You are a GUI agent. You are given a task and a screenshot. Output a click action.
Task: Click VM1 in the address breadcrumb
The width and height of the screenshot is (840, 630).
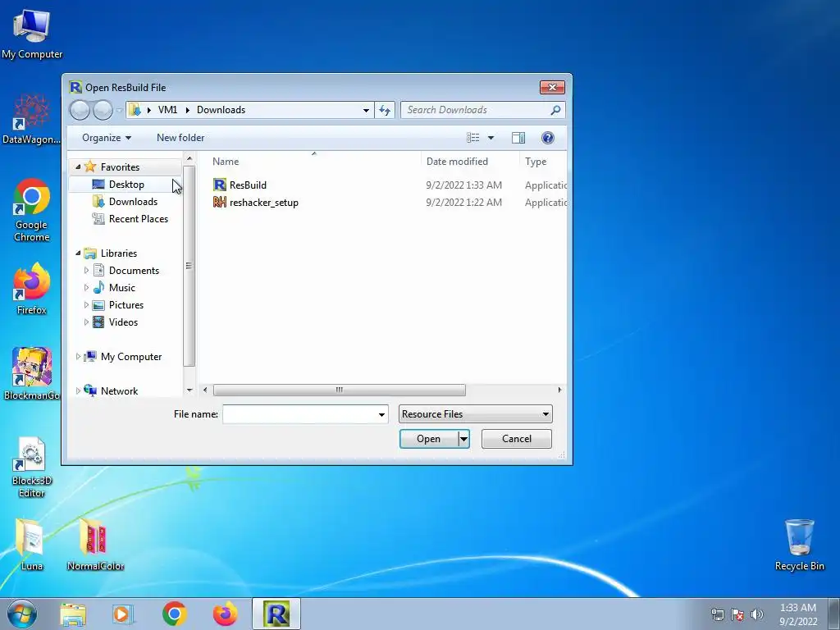click(x=167, y=110)
